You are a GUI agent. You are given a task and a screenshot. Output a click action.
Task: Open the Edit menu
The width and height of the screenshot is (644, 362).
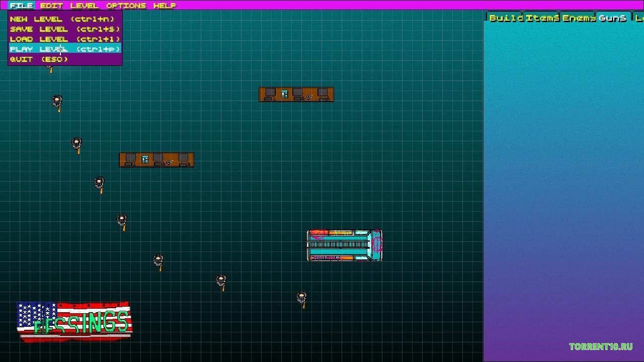point(51,6)
